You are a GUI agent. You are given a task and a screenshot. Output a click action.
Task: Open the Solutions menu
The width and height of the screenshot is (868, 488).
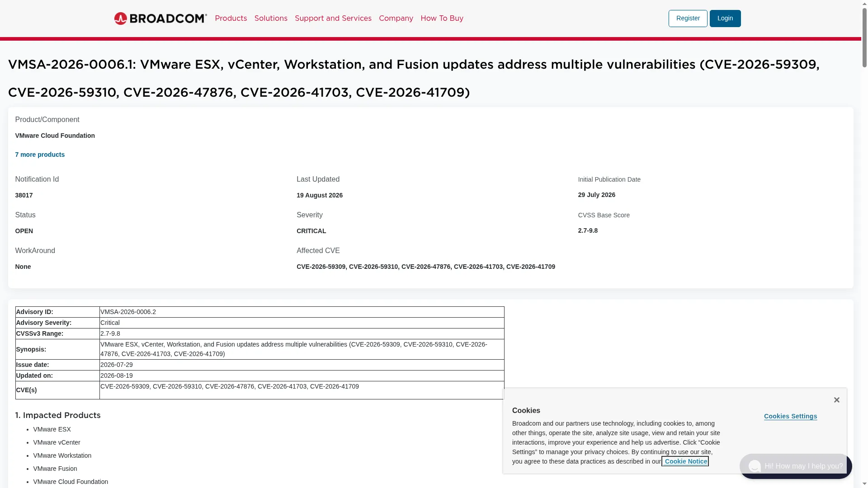[271, 19]
